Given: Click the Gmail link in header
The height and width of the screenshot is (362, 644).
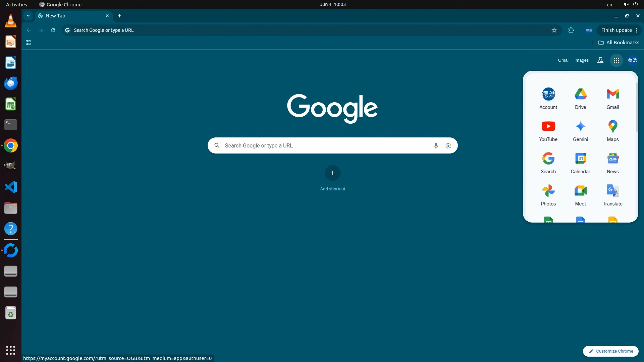Looking at the screenshot, I should tap(563, 60).
